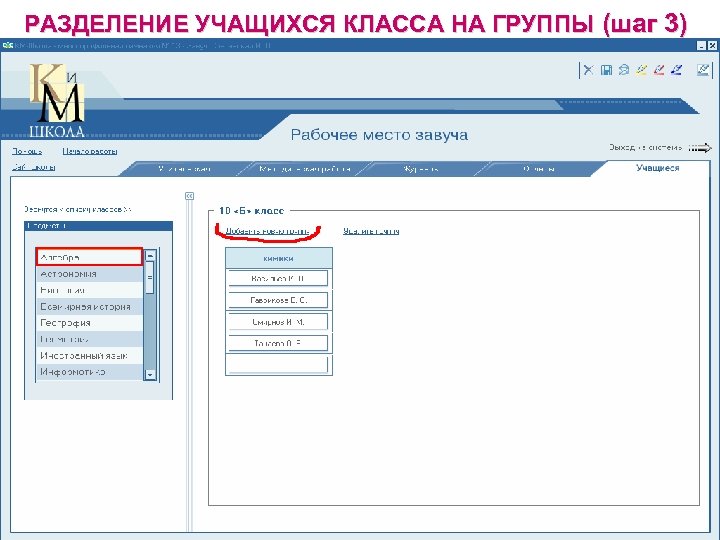The width and height of the screenshot is (720, 540).
Task: Click the Удалить группу link
Action: [x=371, y=231]
